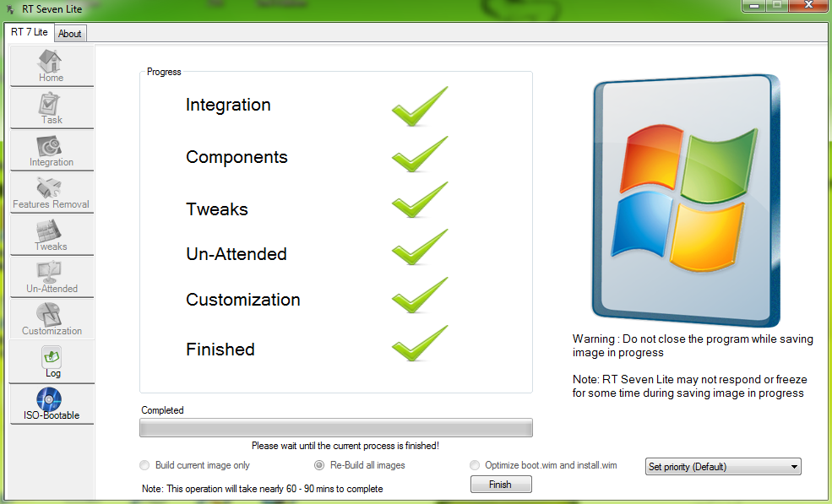Click the checkmark beside Tweaks progress
The height and width of the screenshot is (504, 832).
pyautogui.click(x=420, y=200)
